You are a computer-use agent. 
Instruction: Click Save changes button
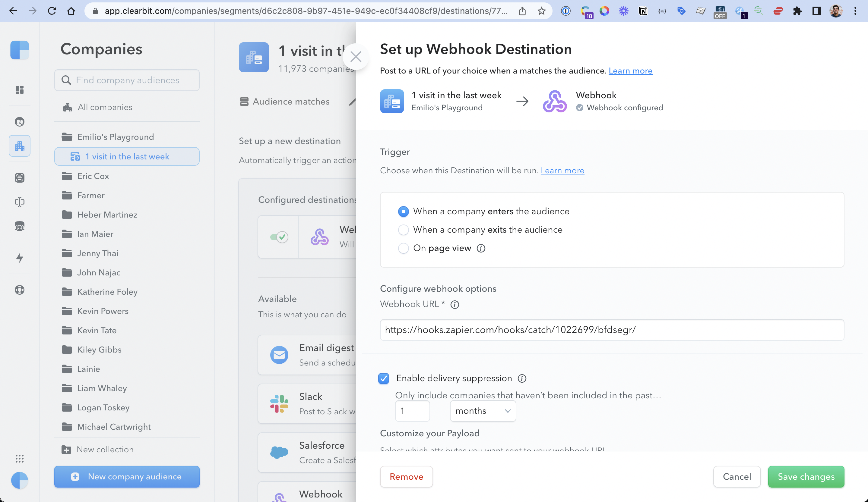coord(806,477)
